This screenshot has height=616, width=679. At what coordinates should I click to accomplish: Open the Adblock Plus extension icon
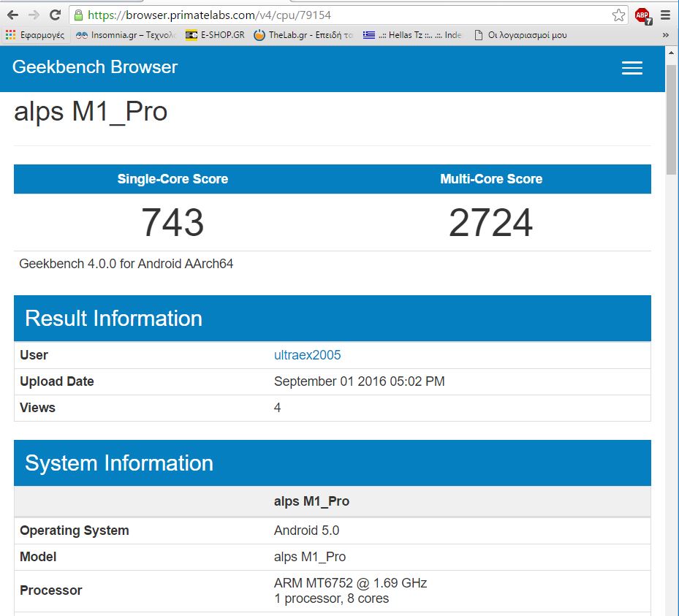(x=643, y=16)
